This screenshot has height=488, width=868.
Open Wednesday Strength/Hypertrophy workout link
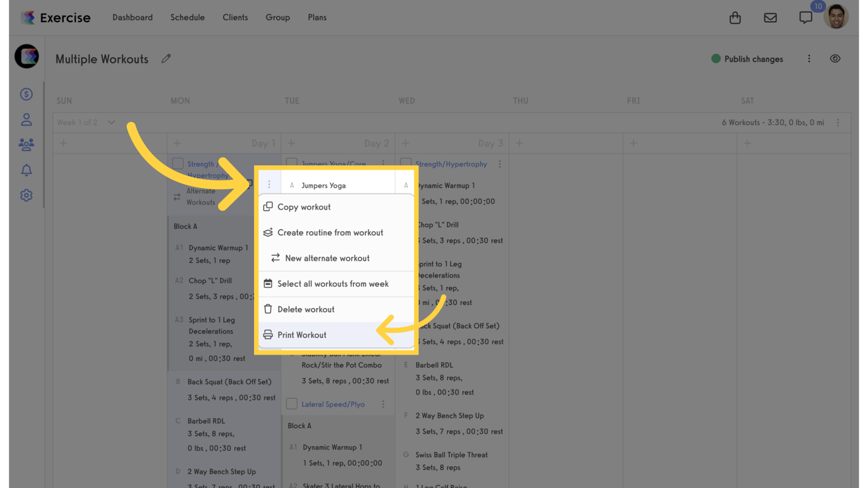pyautogui.click(x=451, y=164)
